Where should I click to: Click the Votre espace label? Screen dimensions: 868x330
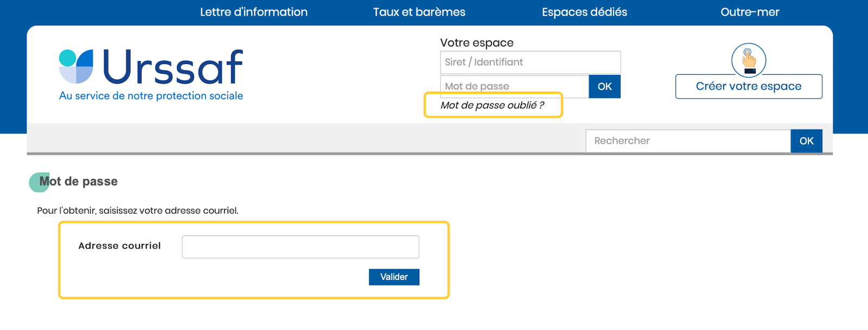(476, 43)
